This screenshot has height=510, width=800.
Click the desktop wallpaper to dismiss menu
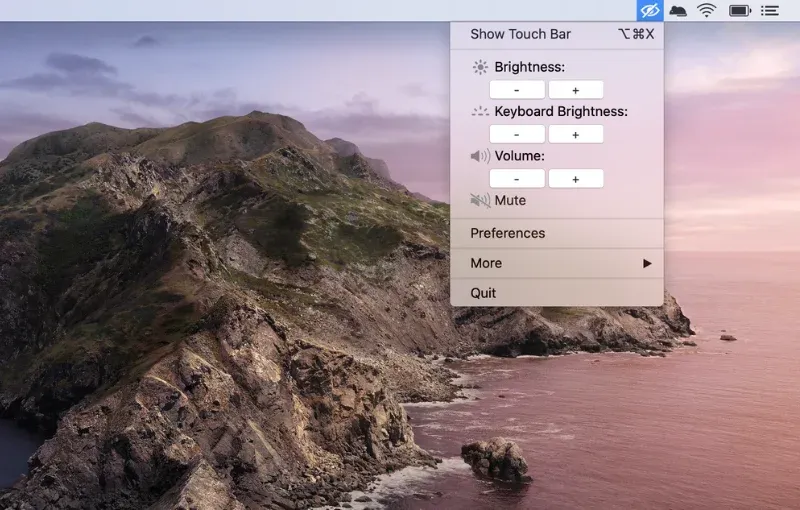[x=200, y=300]
